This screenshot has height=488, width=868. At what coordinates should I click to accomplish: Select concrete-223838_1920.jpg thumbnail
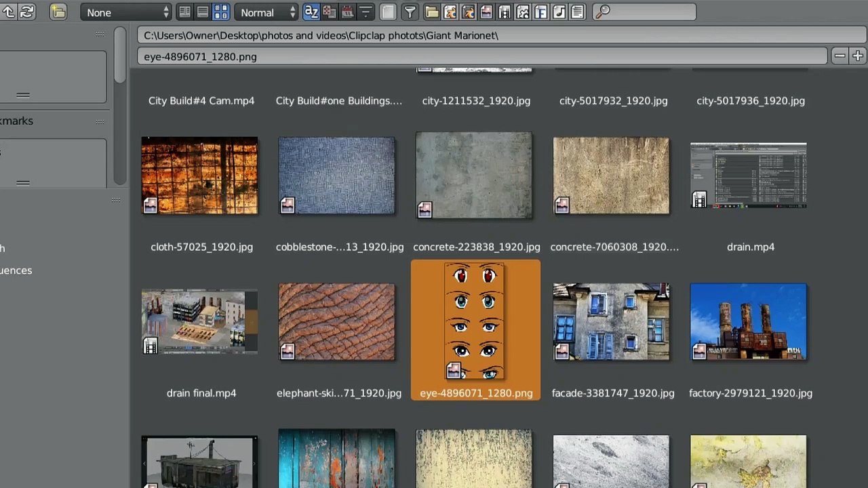coord(474,176)
